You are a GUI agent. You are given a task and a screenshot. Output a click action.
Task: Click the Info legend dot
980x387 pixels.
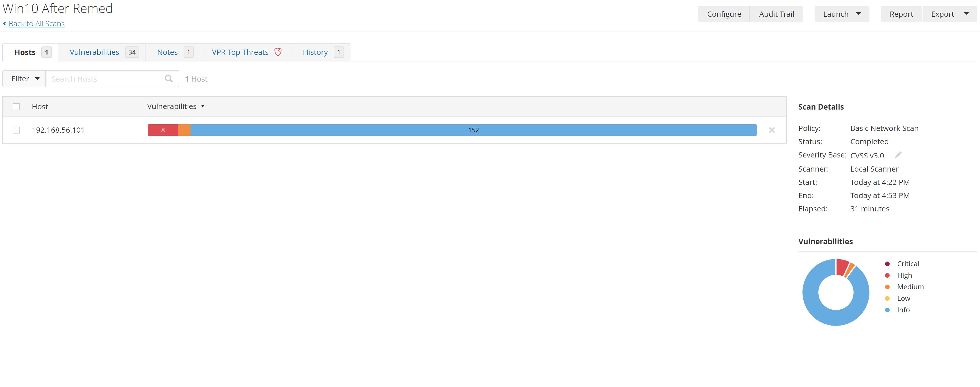pyautogui.click(x=887, y=310)
